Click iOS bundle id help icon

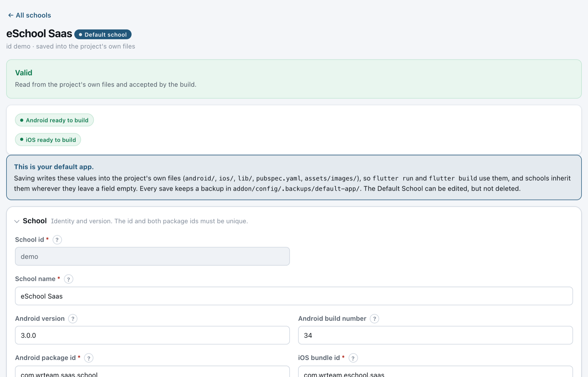click(x=353, y=358)
